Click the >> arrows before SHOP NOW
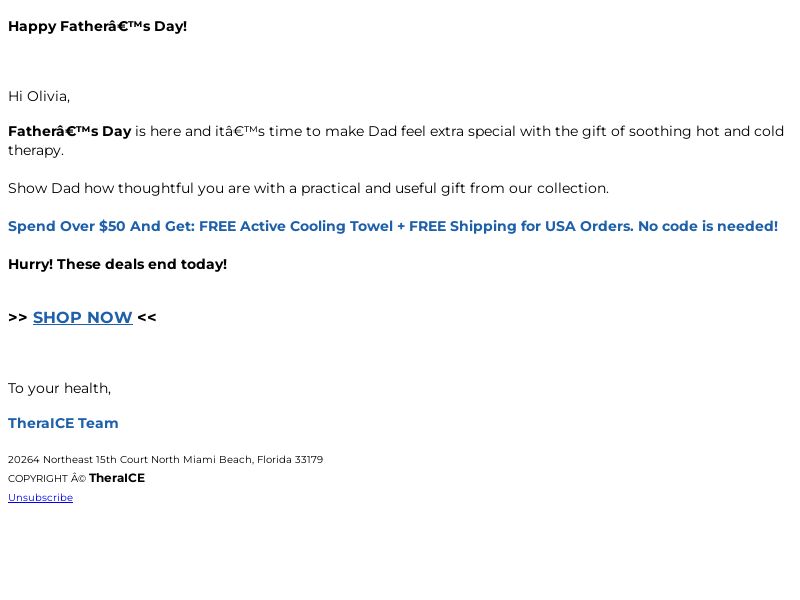Image resolution: width=800 pixels, height=600 pixels. click(x=18, y=317)
